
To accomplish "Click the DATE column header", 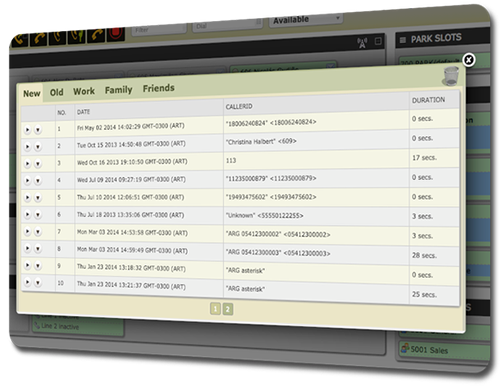I will pyautogui.click(x=83, y=112).
